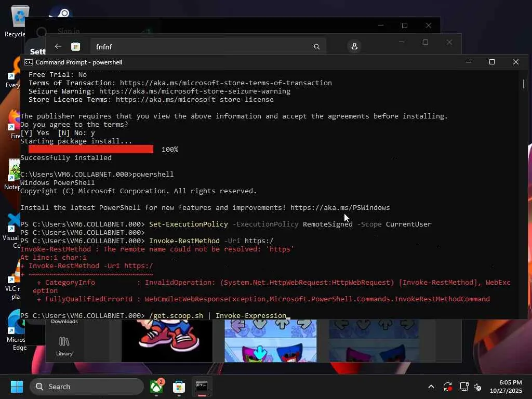Maximize the Microsoft Store window
The width and height of the screenshot is (532, 399).
click(425, 42)
